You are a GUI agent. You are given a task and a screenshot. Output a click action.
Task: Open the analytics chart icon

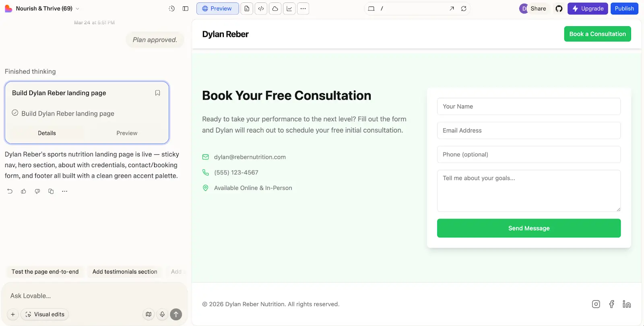click(289, 8)
